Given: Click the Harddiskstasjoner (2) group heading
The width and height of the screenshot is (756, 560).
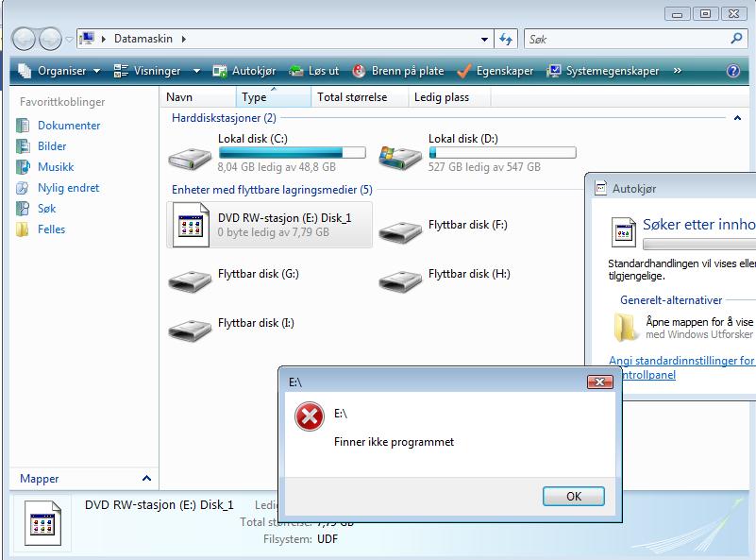Looking at the screenshot, I should coord(224,118).
